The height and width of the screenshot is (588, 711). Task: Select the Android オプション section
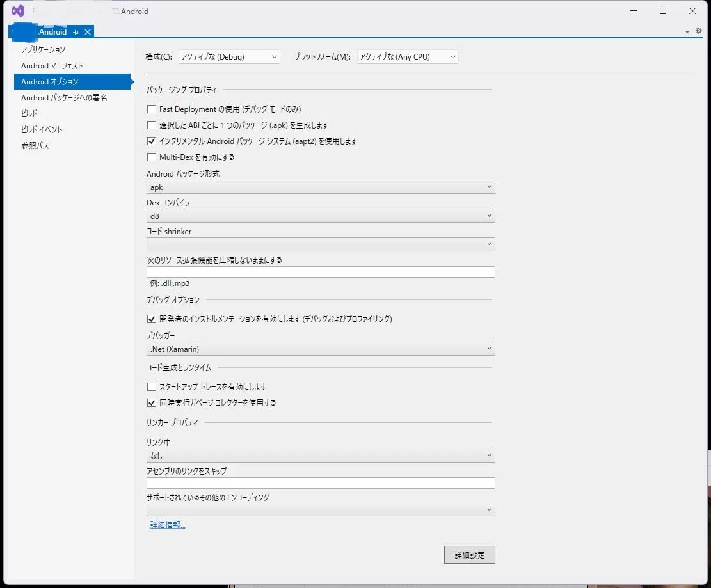click(72, 82)
